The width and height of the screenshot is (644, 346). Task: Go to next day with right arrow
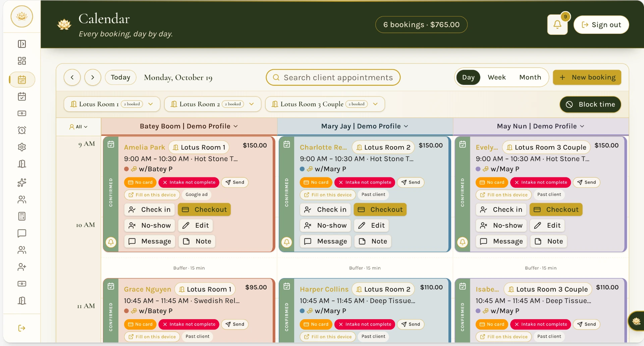93,77
